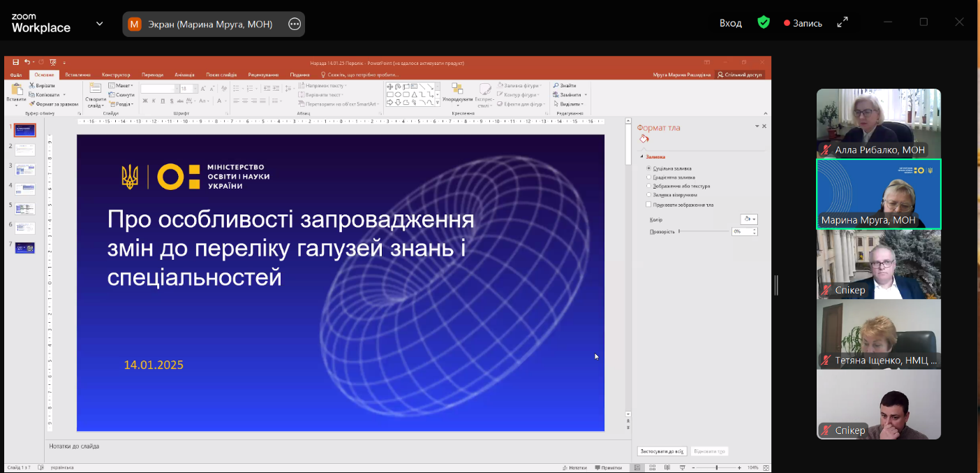Click the paint bucket fill icon in Формат тла
The image size is (980, 473).
[644, 140]
